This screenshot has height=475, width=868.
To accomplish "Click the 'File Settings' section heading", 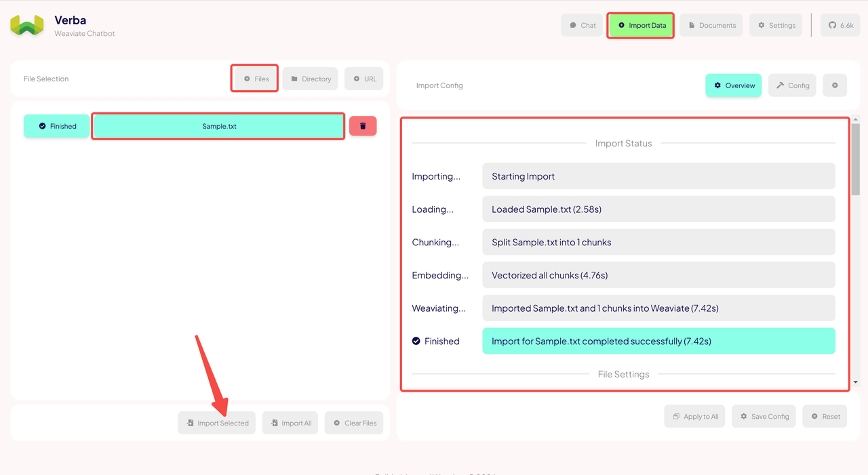I will 623,374.
